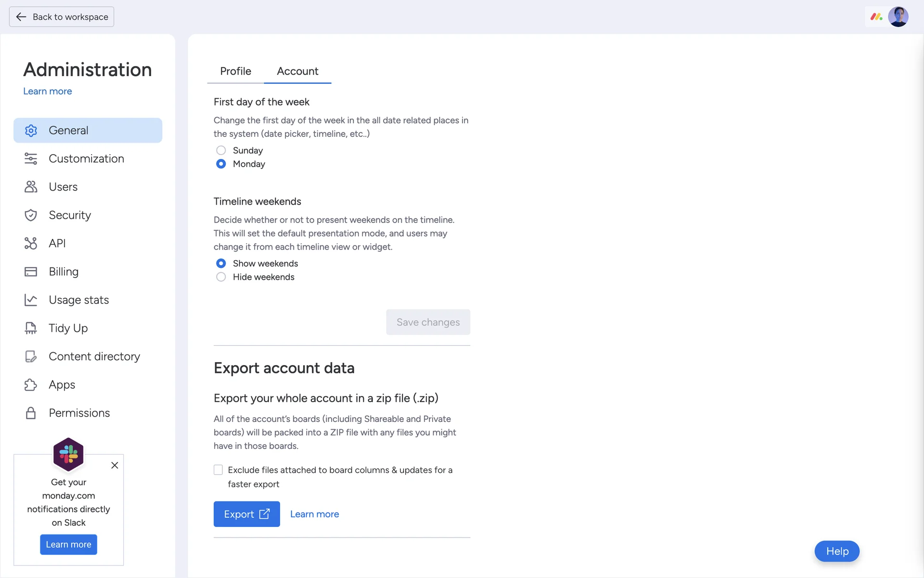The height and width of the screenshot is (578, 924).
Task: Open the Content directory menu item
Action: coord(94,356)
